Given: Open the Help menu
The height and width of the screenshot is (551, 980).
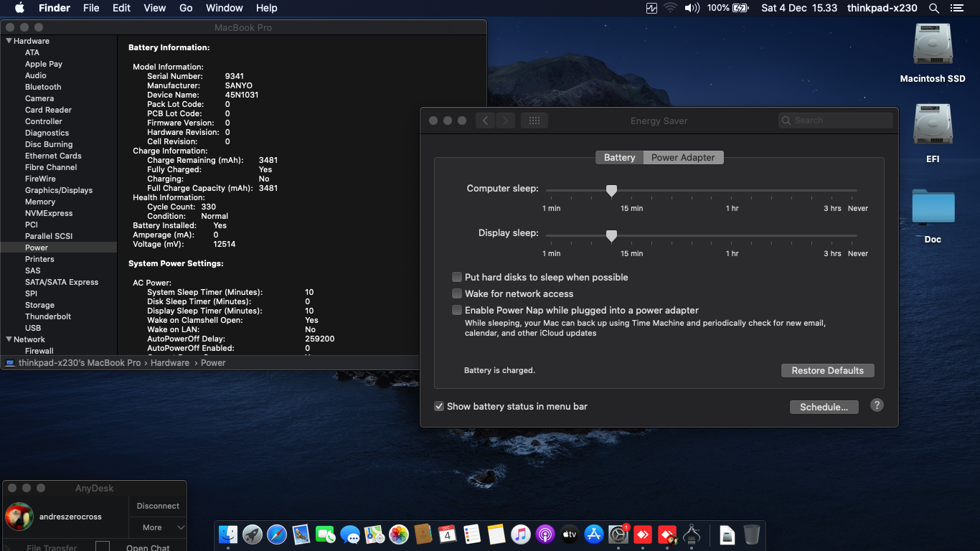Looking at the screenshot, I should pos(266,8).
